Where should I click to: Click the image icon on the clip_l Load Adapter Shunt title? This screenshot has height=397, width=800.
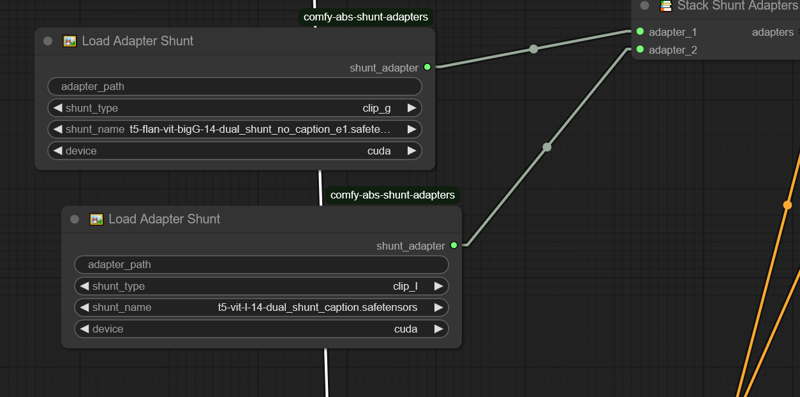point(96,219)
